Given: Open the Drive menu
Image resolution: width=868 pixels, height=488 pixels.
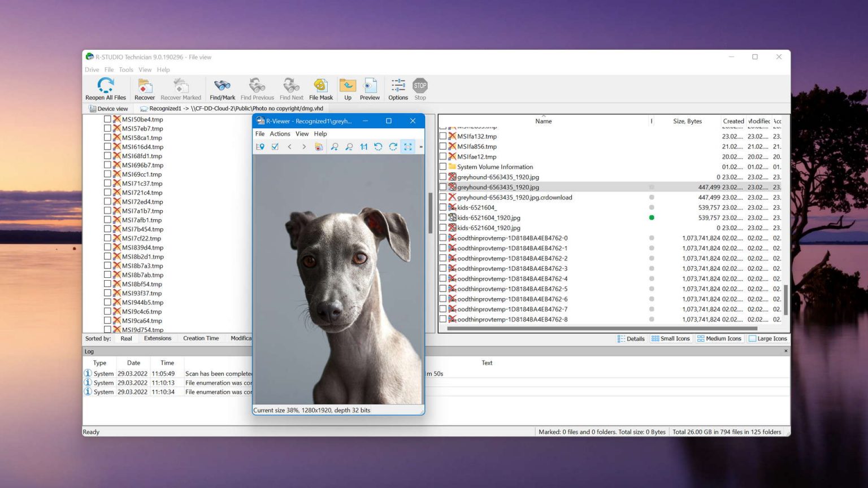Looking at the screenshot, I should (92, 69).
